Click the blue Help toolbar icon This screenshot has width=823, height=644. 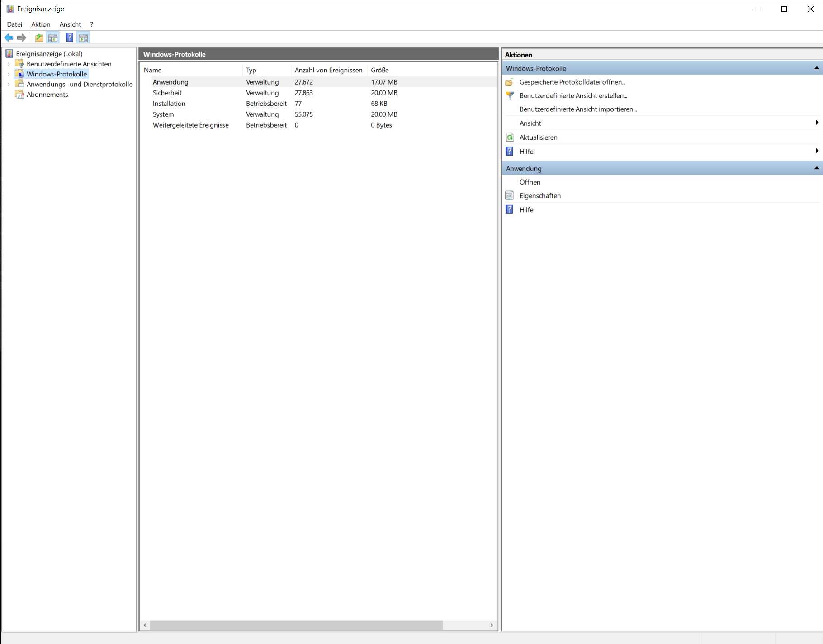point(69,38)
